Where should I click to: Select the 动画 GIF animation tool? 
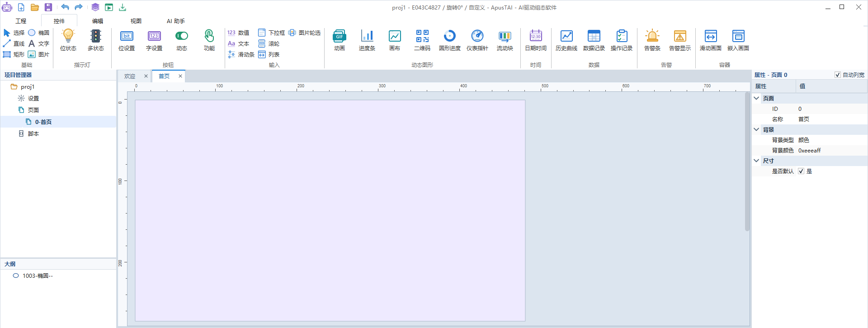339,40
